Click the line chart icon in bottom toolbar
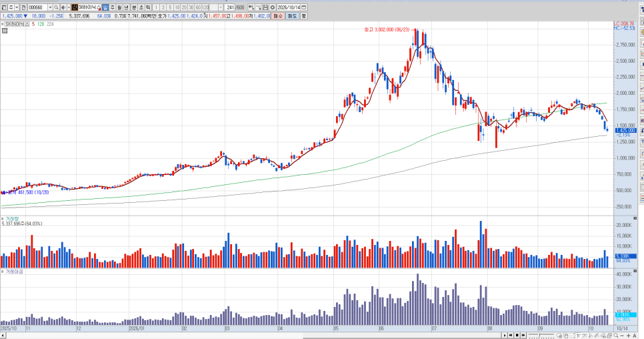The image size is (644, 339). click(x=572, y=335)
